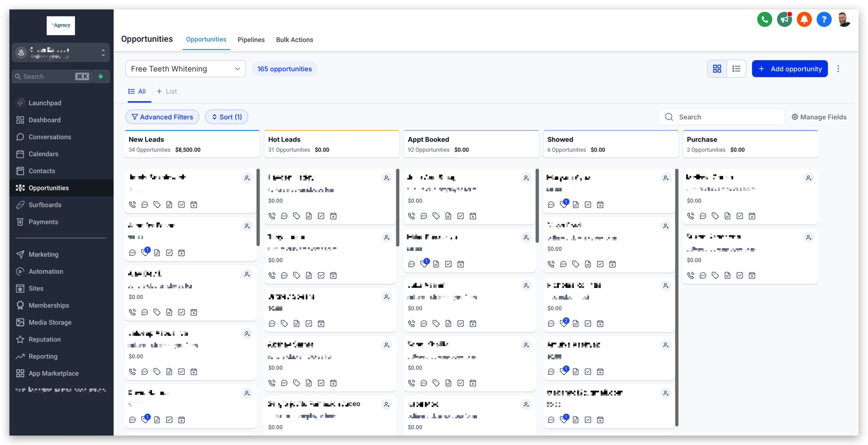868x445 pixels.
Task: Open the Bulk Actions tab
Action: click(x=295, y=40)
